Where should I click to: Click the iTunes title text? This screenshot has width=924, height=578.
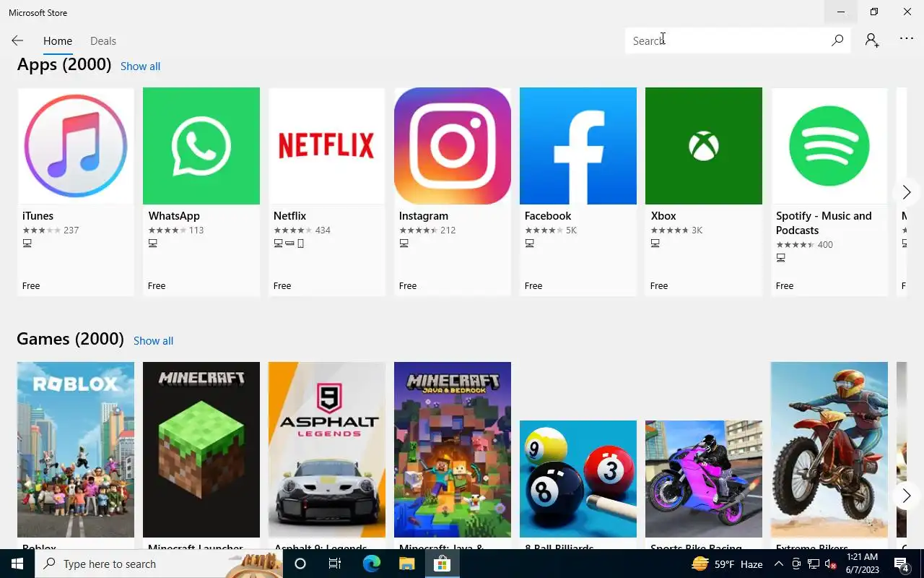pos(38,216)
